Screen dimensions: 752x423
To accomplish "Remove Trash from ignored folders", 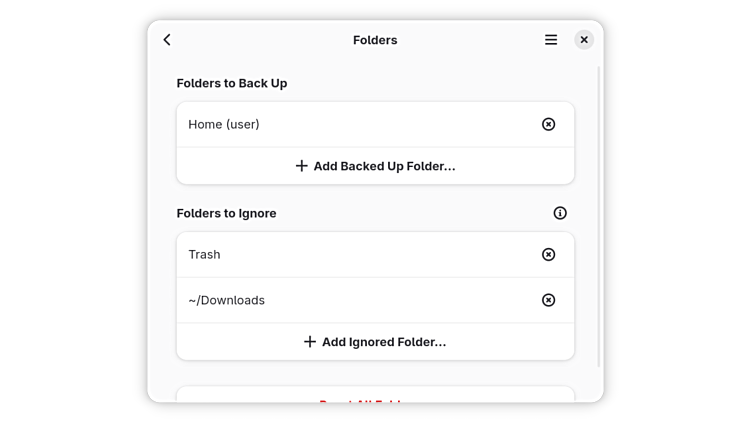I will (548, 254).
